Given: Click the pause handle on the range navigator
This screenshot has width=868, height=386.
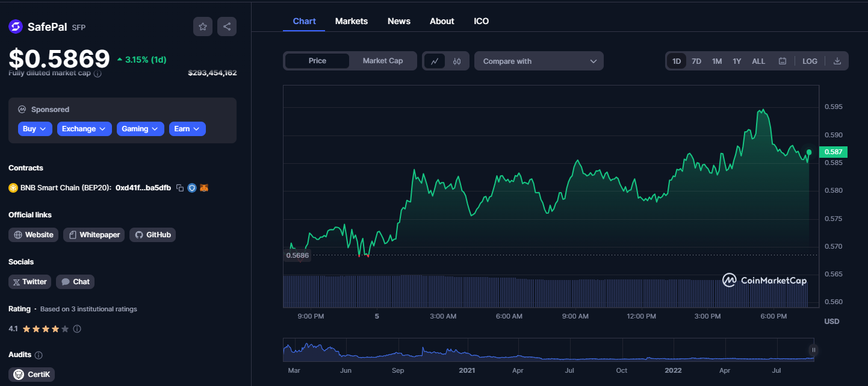Looking at the screenshot, I should coord(813,350).
